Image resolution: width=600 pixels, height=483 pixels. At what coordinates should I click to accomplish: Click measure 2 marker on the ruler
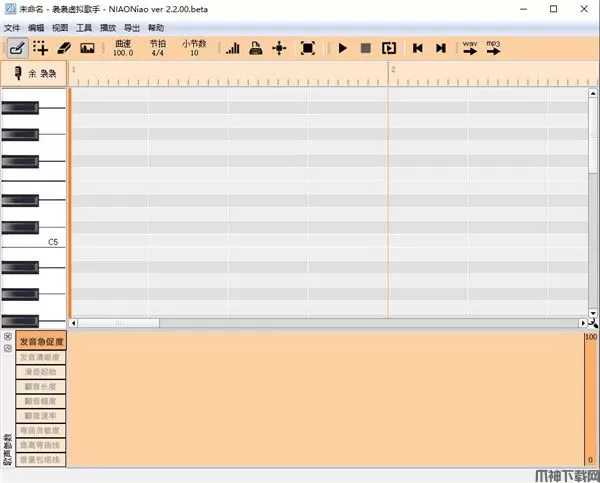[x=393, y=69]
